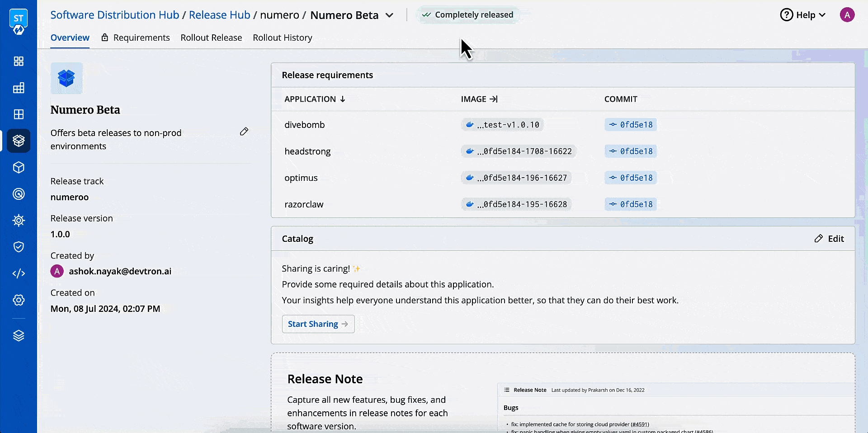Click the optimus image 0fd5e184-196-16627 chip
868x433 pixels.
[516, 178]
